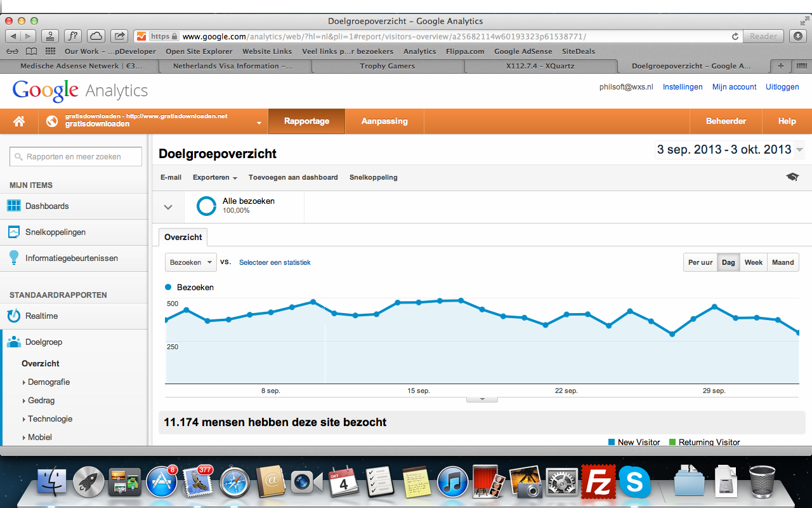Show bookmarks with the open book icon
This screenshot has height=508, width=812.
click(x=31, y=51)
